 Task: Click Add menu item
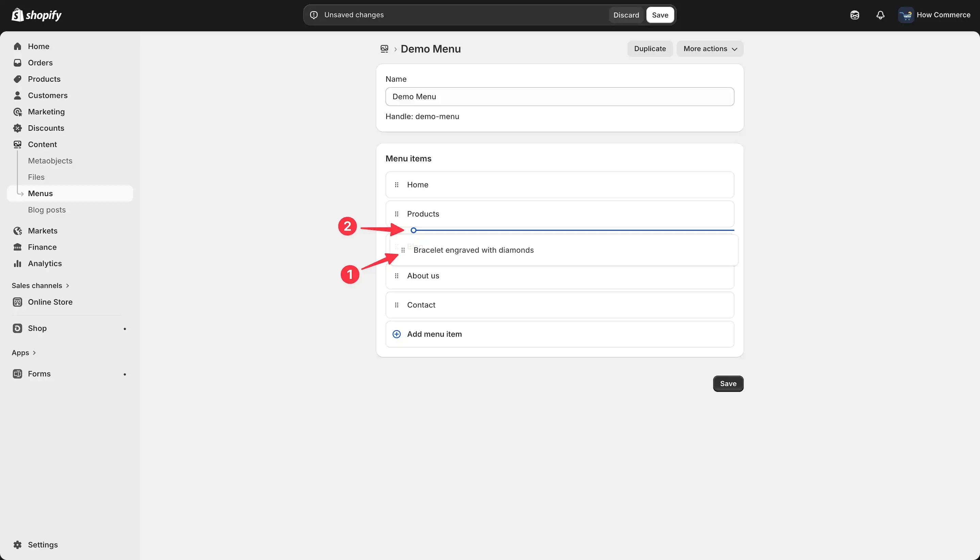pyautogui.click(x=559, y=334)
